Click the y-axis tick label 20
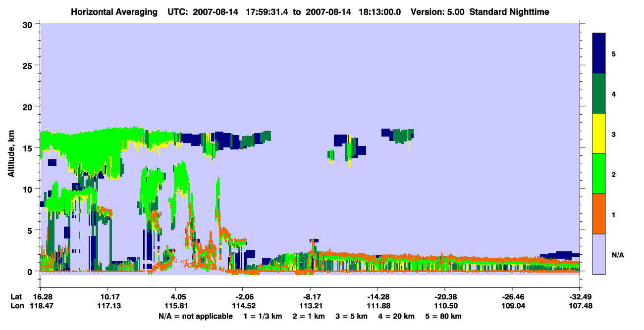 tap(29, 106)
